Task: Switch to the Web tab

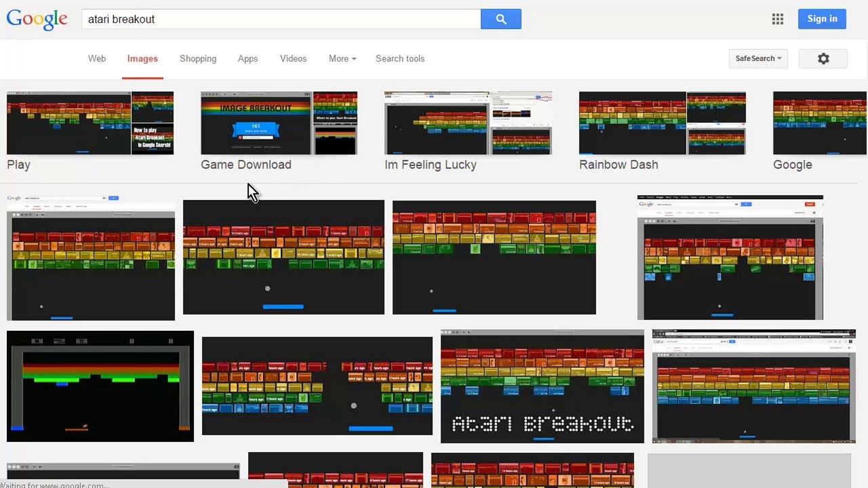Action: (x=97, y=59)
